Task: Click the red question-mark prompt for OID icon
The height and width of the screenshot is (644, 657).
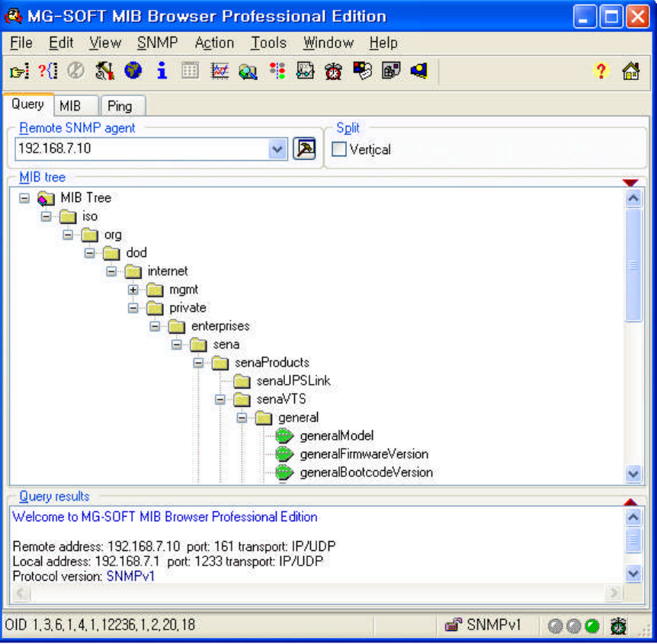Action: (48, 71)
